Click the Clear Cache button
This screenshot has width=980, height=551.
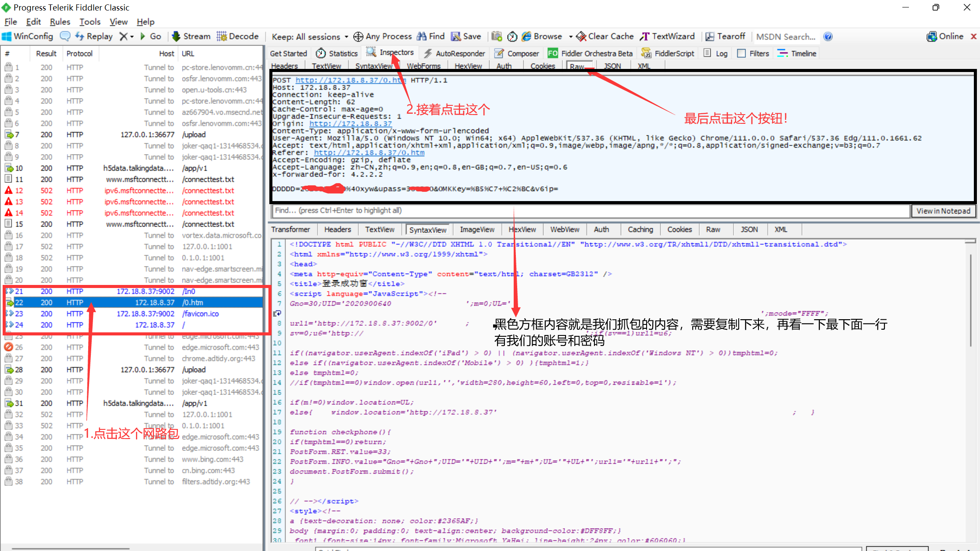click(x=605, y=36)
